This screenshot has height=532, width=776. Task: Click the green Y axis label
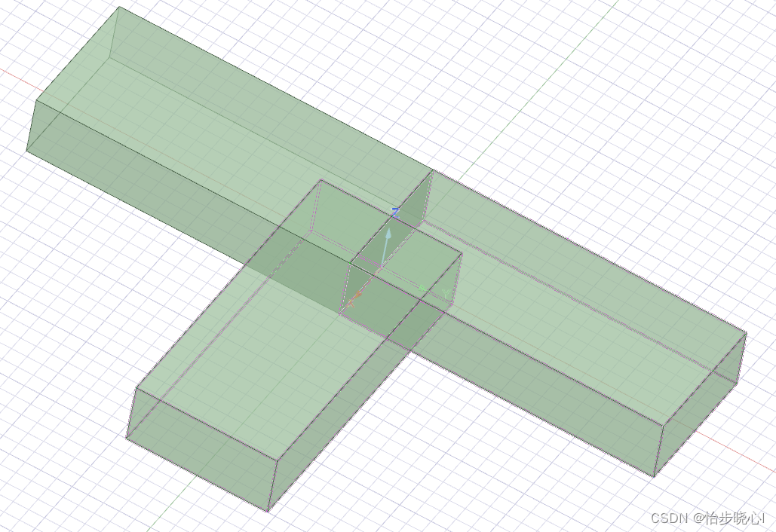(x=446, y=294)
